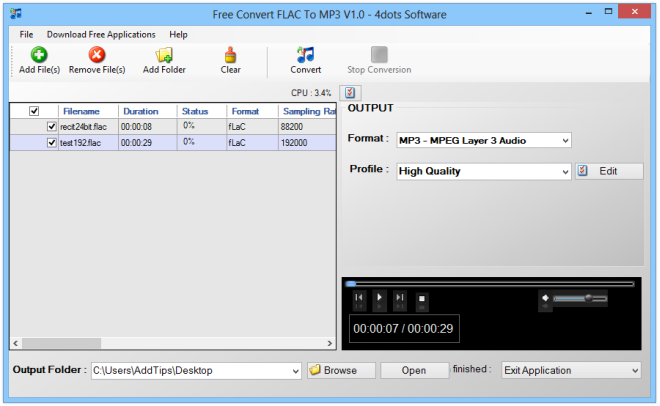Click the playback time display 00:00:07 / 00:00:29
The height and width of the screenshot is (406, 660).
point(404,329)
